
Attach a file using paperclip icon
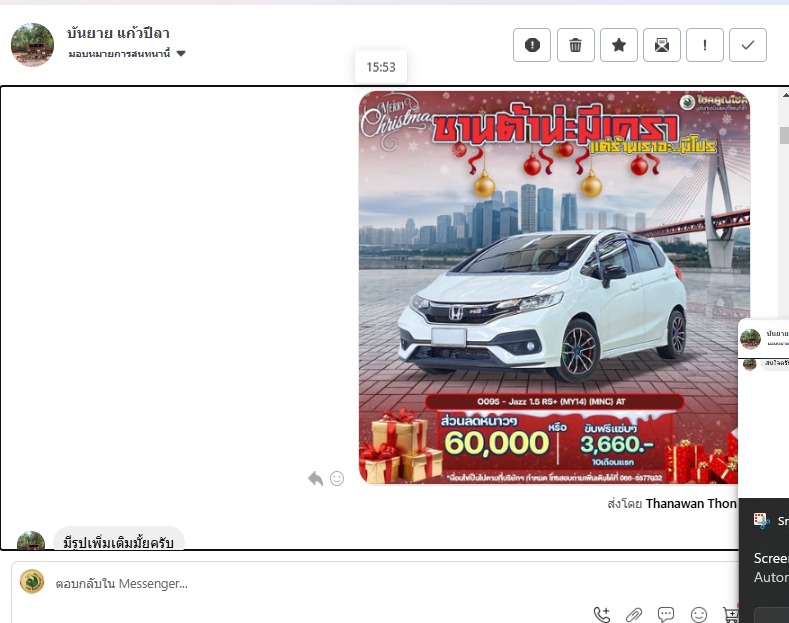(634, 614)
